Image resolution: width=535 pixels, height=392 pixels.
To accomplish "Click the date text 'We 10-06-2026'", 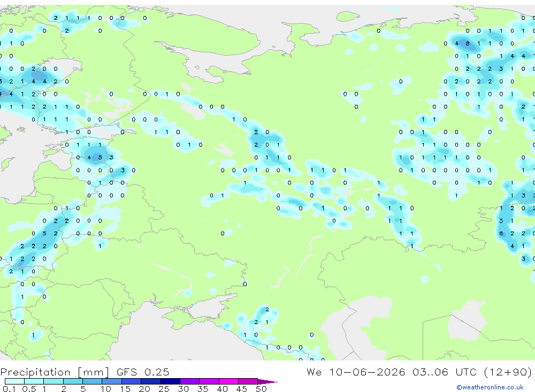I will [x=356, y=372].
